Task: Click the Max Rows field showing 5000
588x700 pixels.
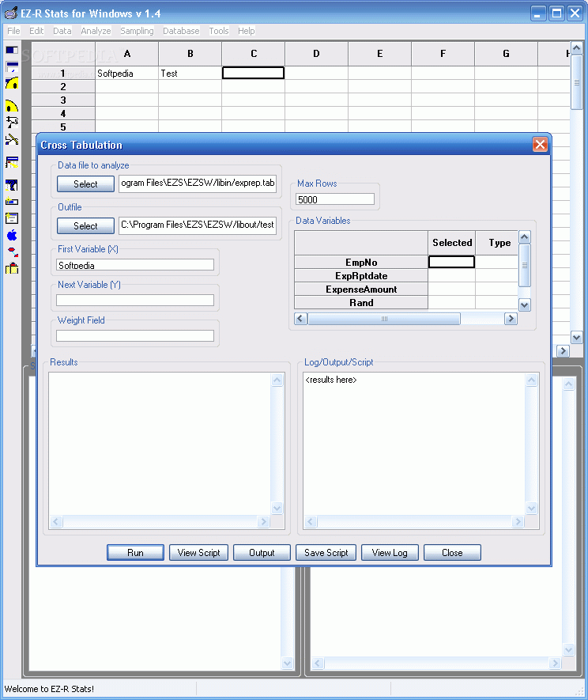Action: 335,199
